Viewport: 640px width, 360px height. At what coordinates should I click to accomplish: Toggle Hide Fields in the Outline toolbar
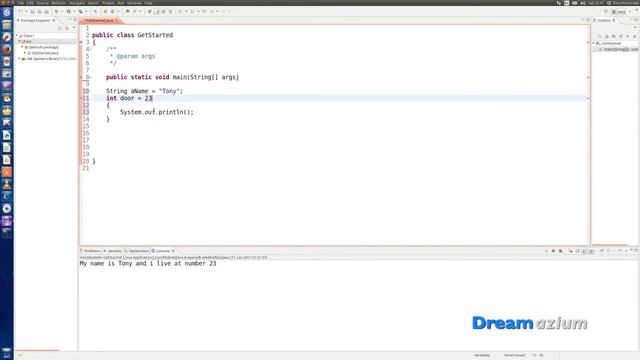click(x=614, y=36)
